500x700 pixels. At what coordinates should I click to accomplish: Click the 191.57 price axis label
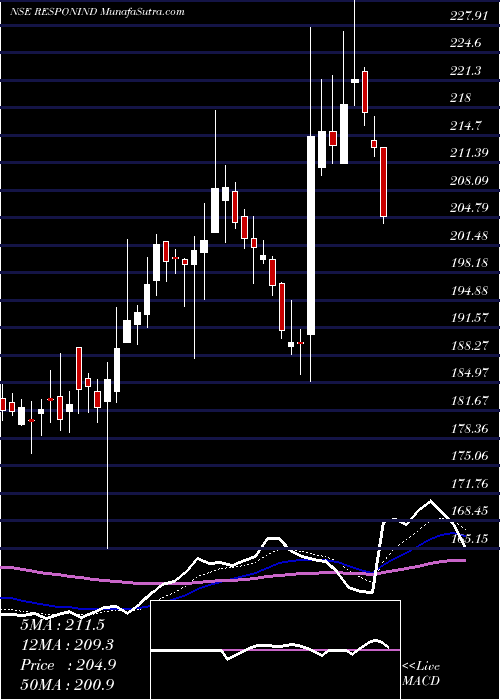468,318
